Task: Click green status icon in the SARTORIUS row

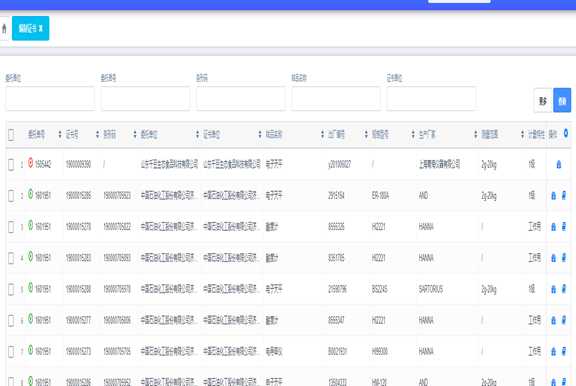Action: [30, 287]
